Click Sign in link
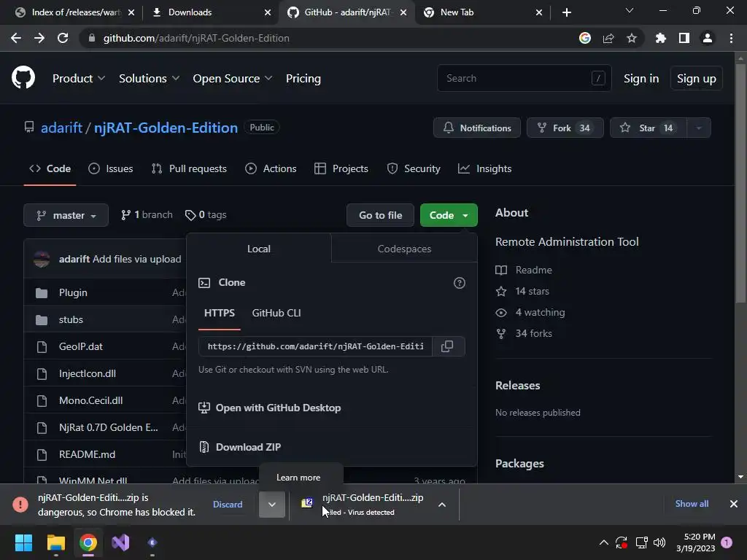Viewport: 747px width, 560px height. [641, 79]
